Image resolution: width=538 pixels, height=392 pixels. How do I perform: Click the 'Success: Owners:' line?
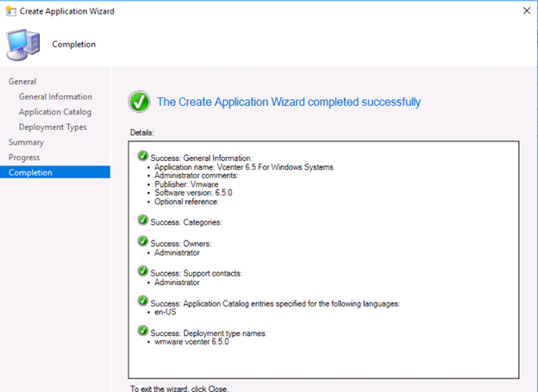coord(181,244)
